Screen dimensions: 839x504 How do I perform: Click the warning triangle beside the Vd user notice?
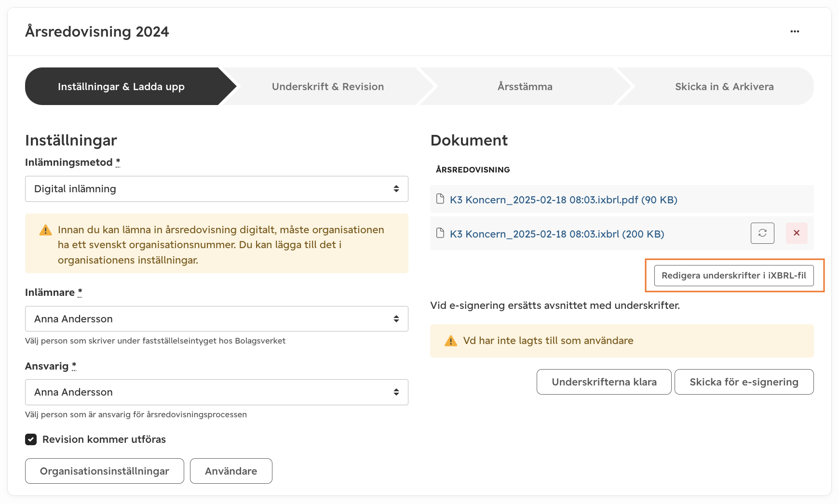coord(451,341)
